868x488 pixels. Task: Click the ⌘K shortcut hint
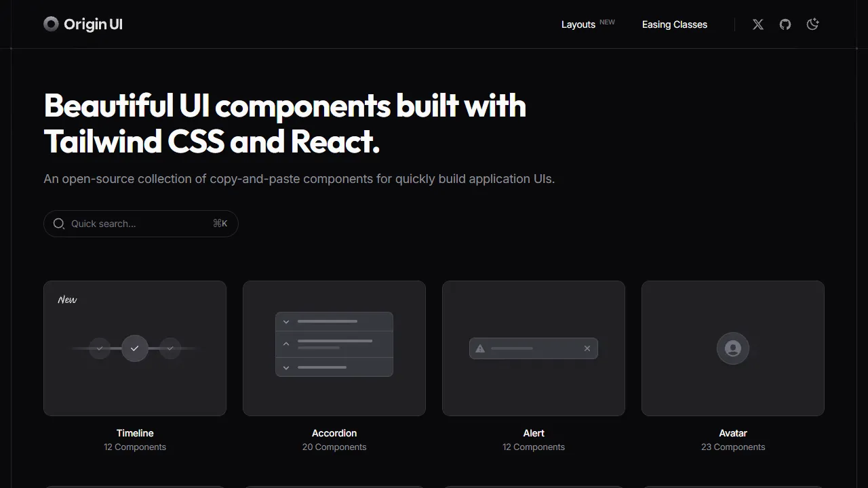click(220, 224)
